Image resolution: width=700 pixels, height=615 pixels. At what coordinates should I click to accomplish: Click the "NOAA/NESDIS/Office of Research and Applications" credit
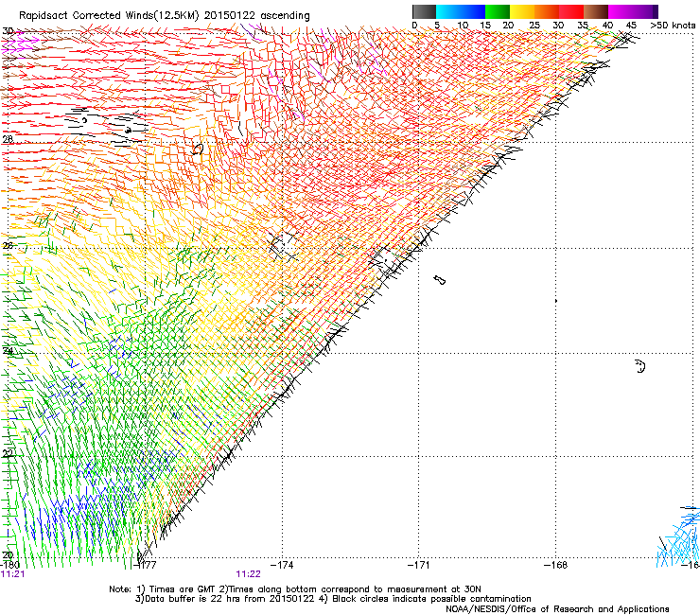557,609
